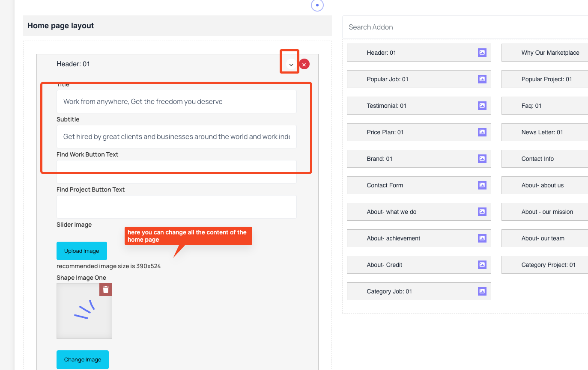This screenshot has width=588, height=370.
Task: Click the Contact Form preview image icon
Action: (482, 185)
